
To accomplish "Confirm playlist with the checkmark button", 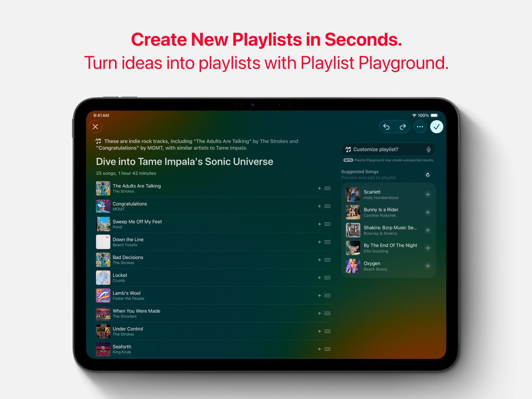I will tap(437, 127).
